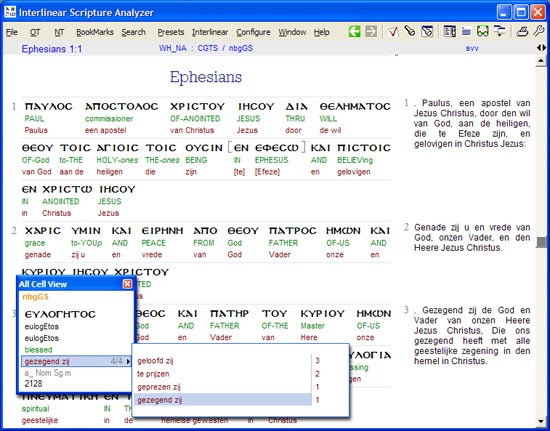Click Strong's number 2128 in All Cell View
Image resolution: width=550 pixels, height=431 pixels.
[x=33, y=384]
